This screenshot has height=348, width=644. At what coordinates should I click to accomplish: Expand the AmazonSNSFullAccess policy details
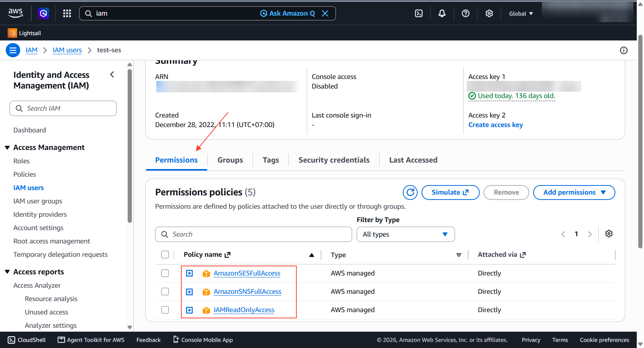189,292
